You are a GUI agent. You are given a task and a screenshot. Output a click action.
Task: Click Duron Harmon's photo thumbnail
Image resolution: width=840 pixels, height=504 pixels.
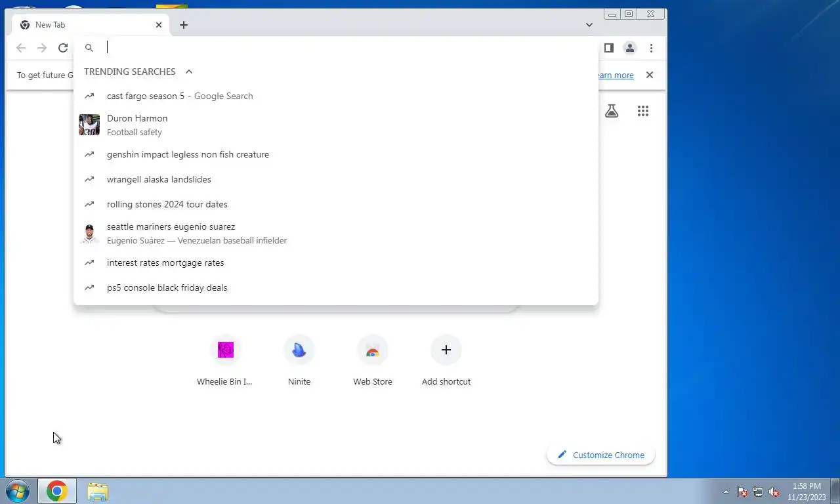pos(89,125)
